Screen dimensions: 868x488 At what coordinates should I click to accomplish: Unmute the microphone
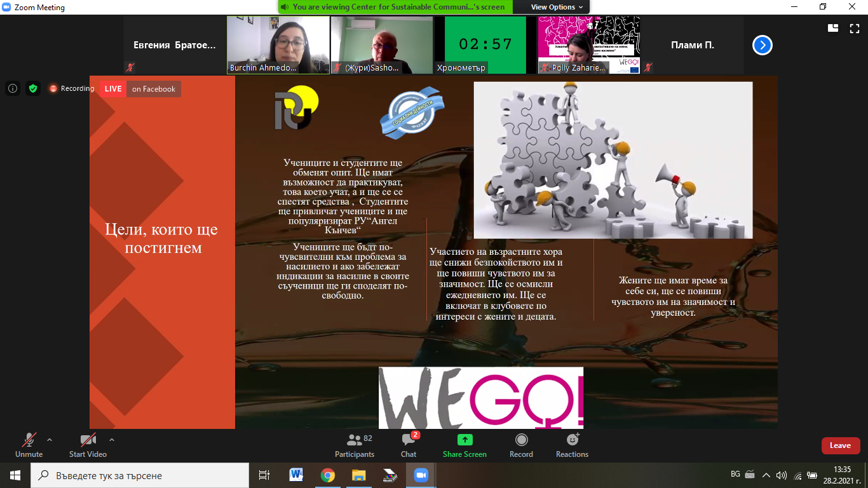tap(29, 445)
